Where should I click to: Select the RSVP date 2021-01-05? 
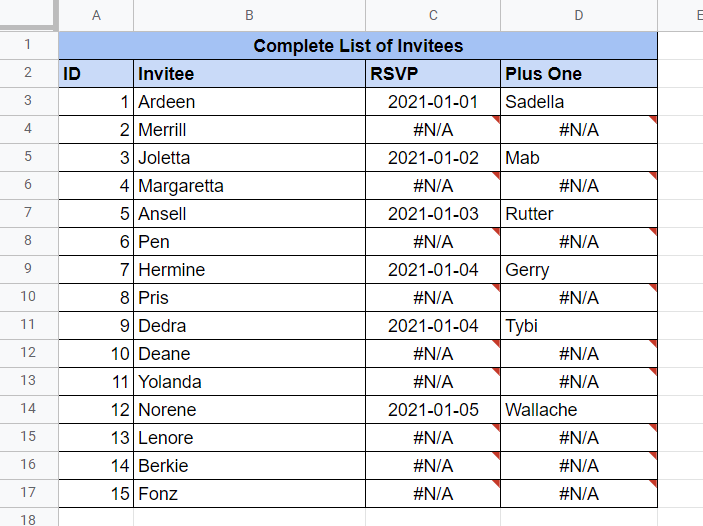[433, 410]
